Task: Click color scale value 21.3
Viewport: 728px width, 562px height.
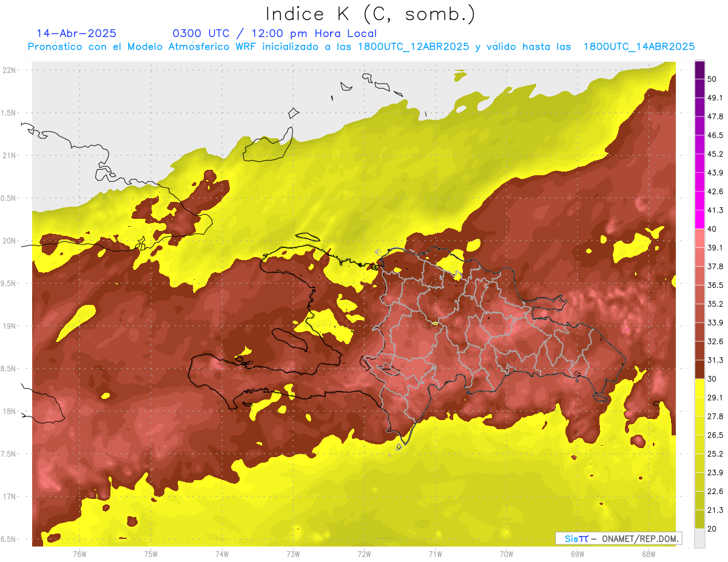Action: [715, 510]
